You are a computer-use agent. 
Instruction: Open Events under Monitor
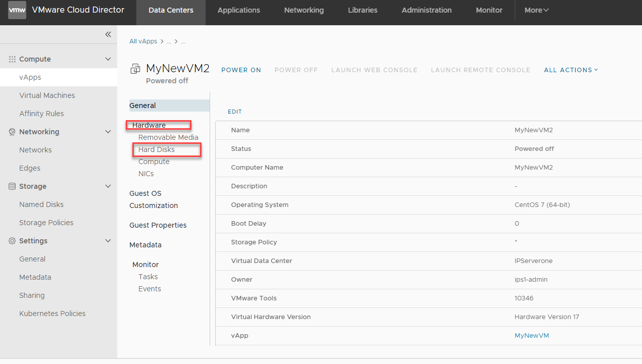[x=150, y=289]
